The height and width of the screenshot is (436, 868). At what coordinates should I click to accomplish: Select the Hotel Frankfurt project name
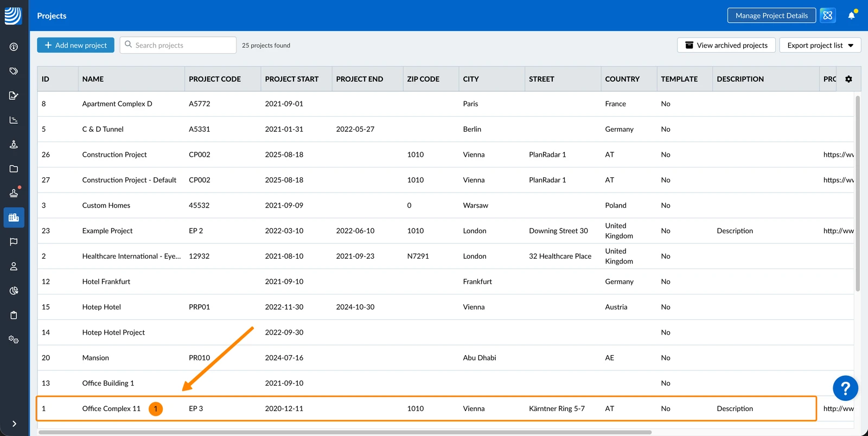point(106,282)
